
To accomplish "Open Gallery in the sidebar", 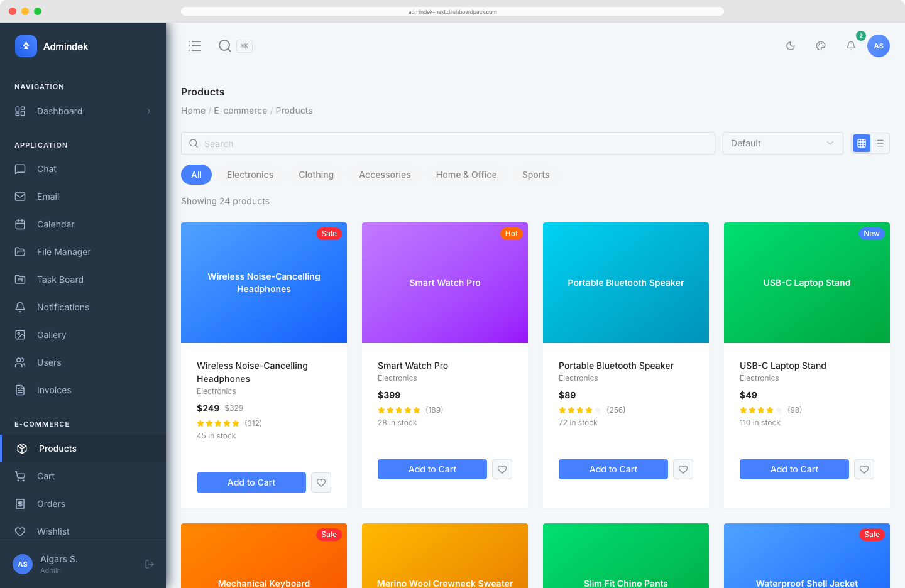I will (x=83, y=335).
